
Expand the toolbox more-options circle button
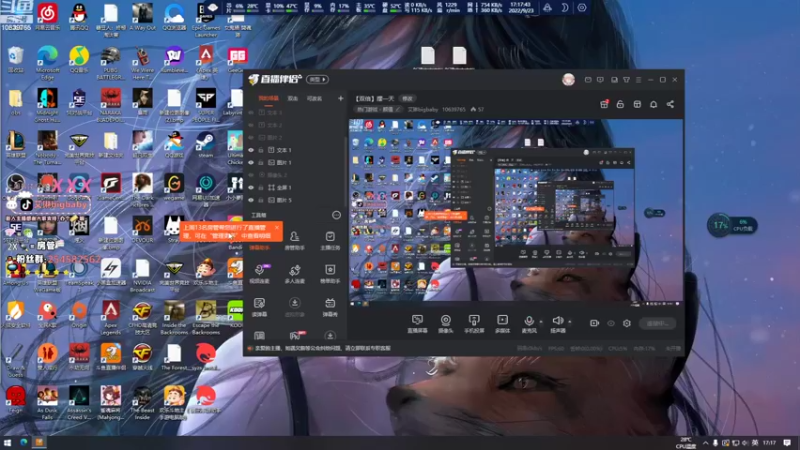[x=336, y=215]
